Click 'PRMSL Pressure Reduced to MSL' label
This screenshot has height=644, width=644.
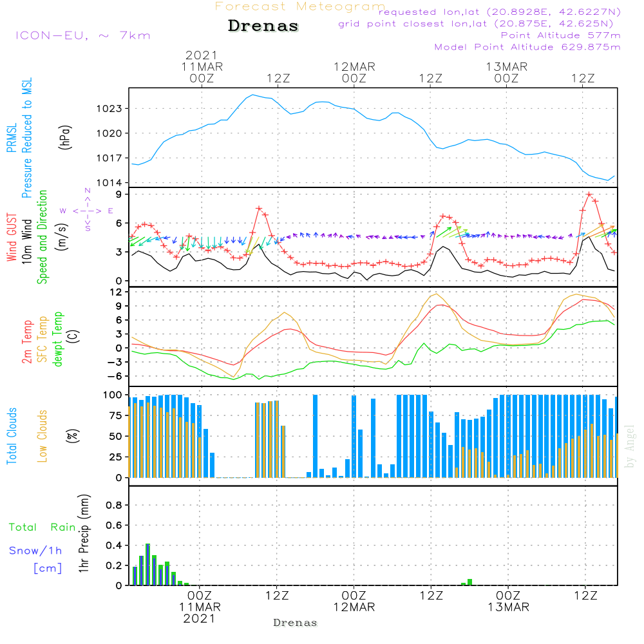(x=19, y=138)
